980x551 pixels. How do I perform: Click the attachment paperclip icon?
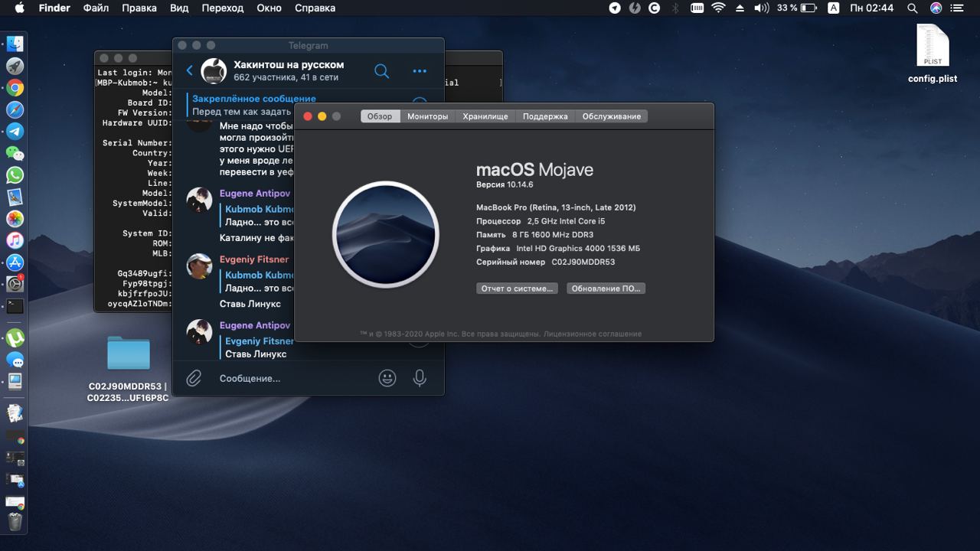[194, 378]
